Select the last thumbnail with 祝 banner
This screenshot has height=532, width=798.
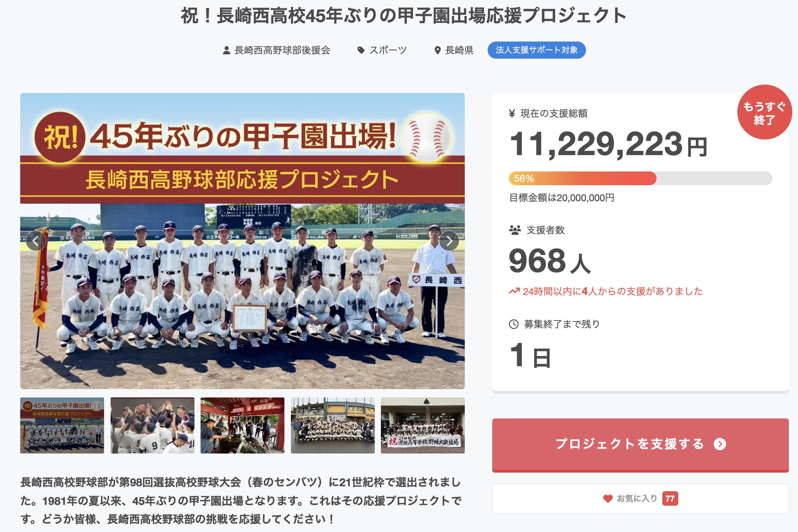coord(422,425)
